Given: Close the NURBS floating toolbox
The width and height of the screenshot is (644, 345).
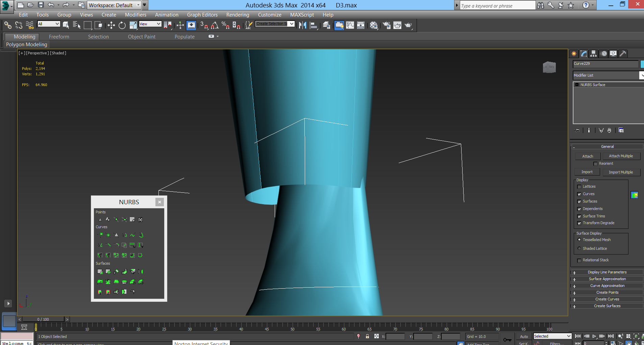Looking at the screenshot, I should click(x=159, y=202).
